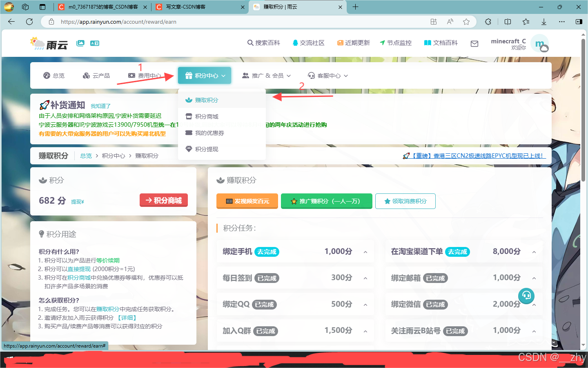Click 等价续期 link in 积分用途

[x=108, y=260]
